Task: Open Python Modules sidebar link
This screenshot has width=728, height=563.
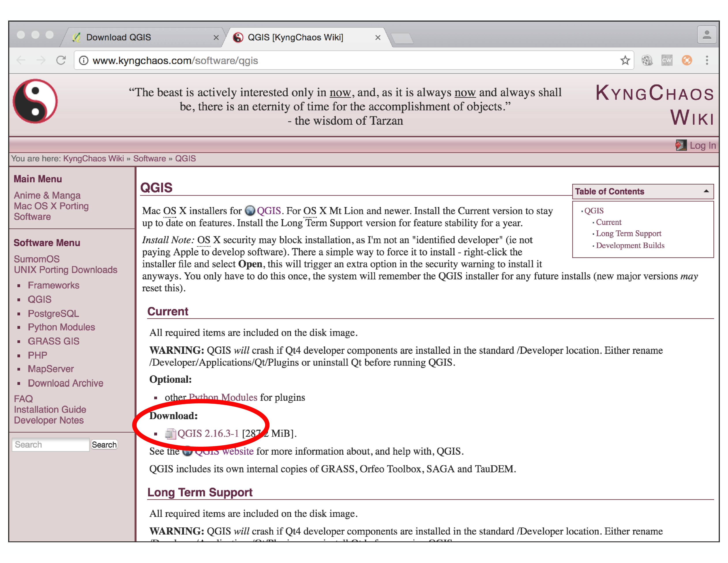Action: click(61, 327)
